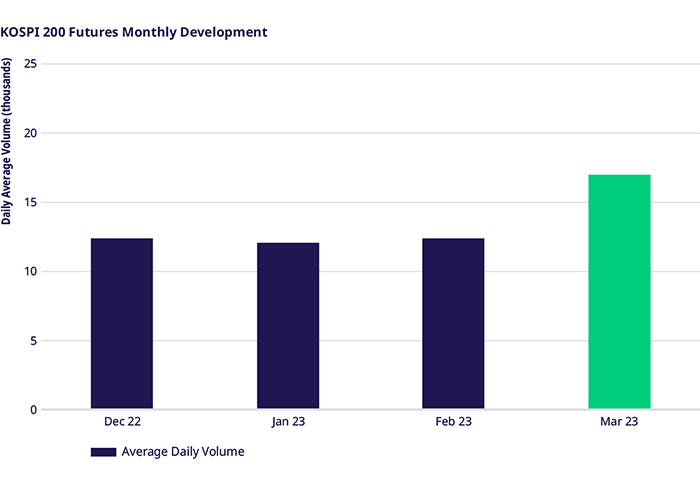Toggle the 'Average Daily Volume' legend text

(x=183, y=452)
